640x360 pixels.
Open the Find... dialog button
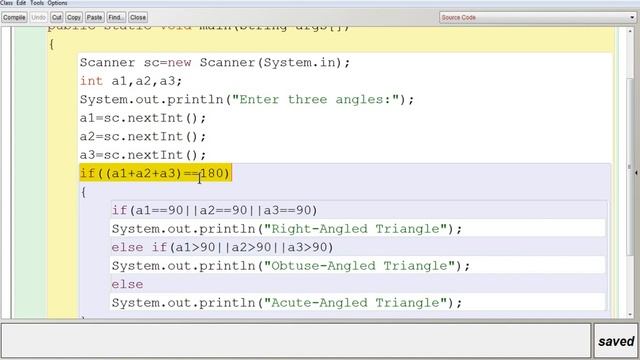[x=116, y=18]
